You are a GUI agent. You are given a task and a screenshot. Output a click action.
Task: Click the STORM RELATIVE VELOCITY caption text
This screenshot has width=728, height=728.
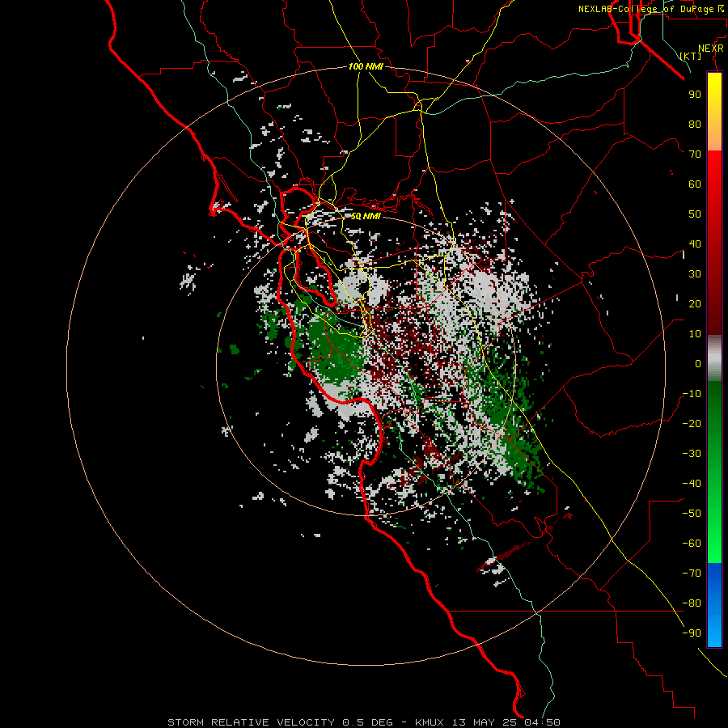[251, 722]
